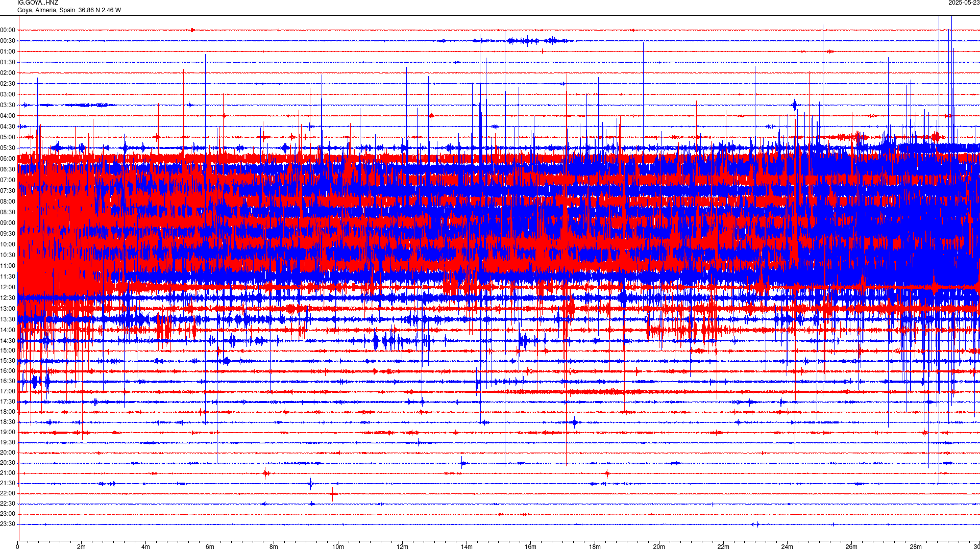
Task: Click the 10:00 trace label
Action: pos(8,245)
